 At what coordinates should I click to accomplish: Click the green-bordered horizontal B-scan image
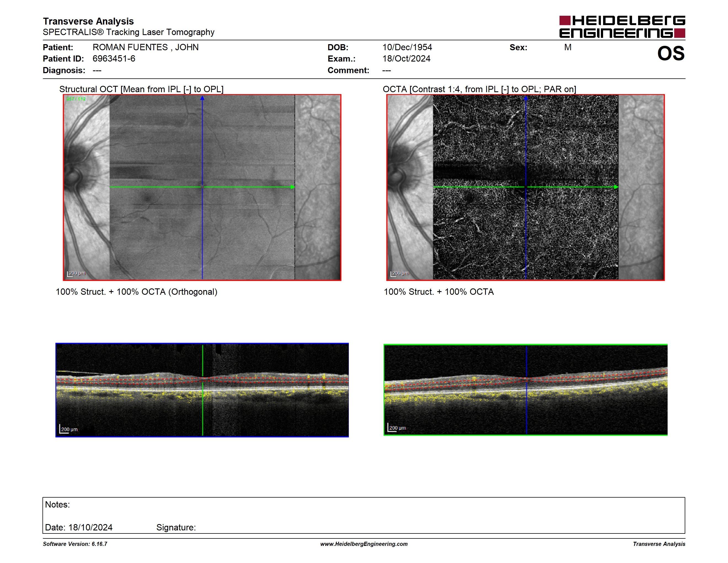[525, 390]
